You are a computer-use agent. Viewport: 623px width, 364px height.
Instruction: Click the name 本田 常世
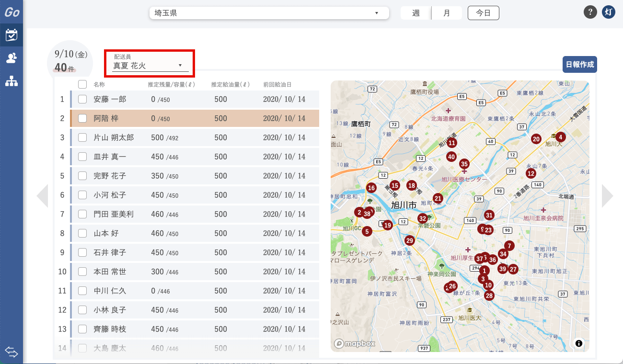coord(110,272)
